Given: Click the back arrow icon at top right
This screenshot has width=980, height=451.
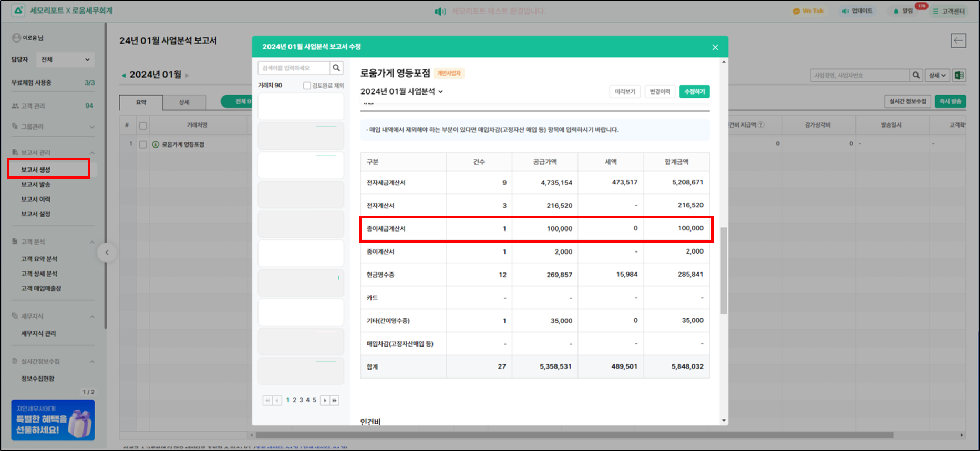Looking at the screenshot, I should coord(958,40).
